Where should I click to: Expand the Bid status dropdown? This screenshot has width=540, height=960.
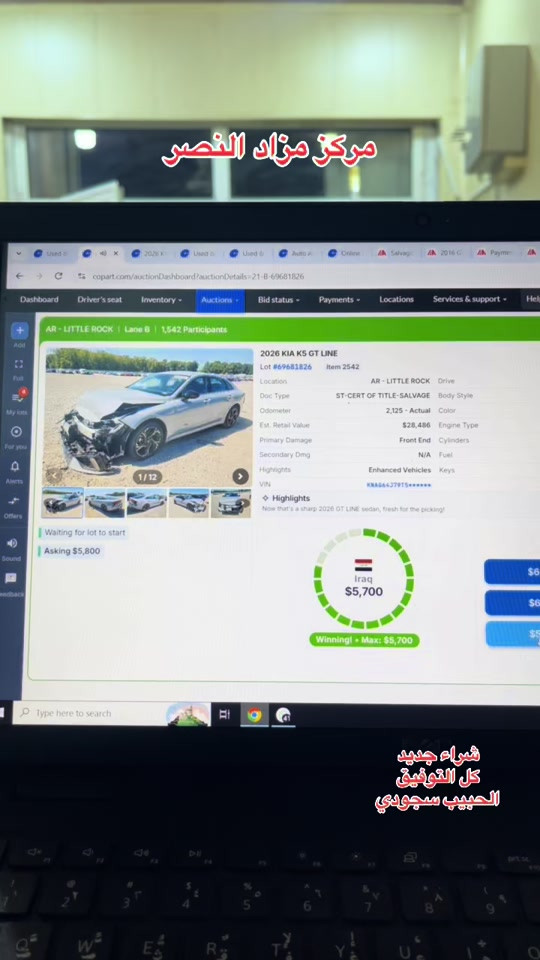tap(279, 300)
